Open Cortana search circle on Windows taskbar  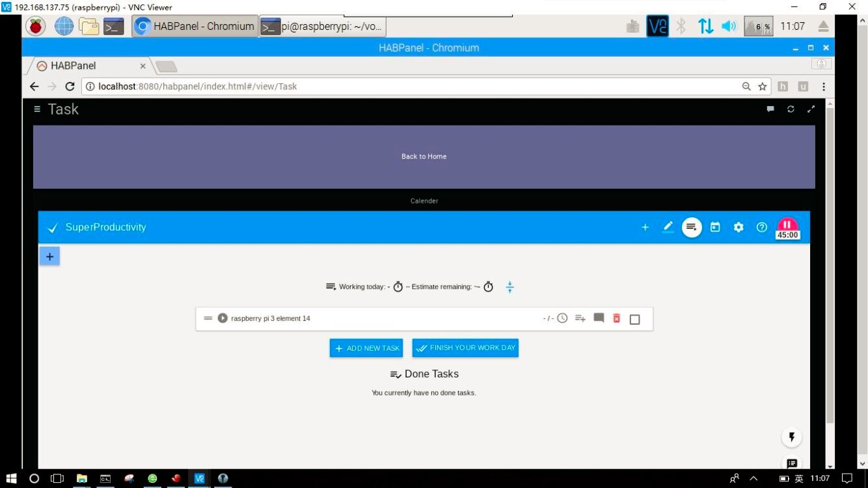point(34,478)
